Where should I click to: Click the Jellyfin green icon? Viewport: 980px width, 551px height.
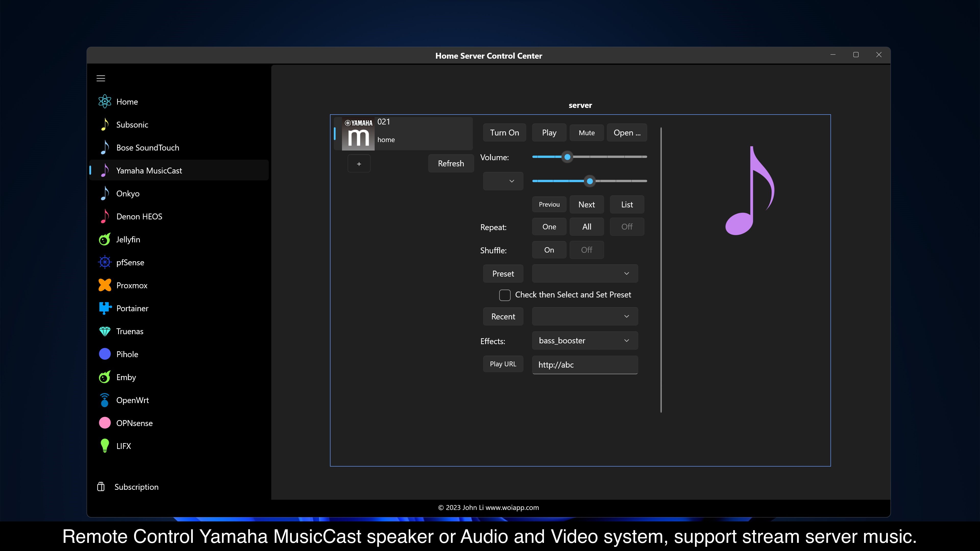point(105,240)
